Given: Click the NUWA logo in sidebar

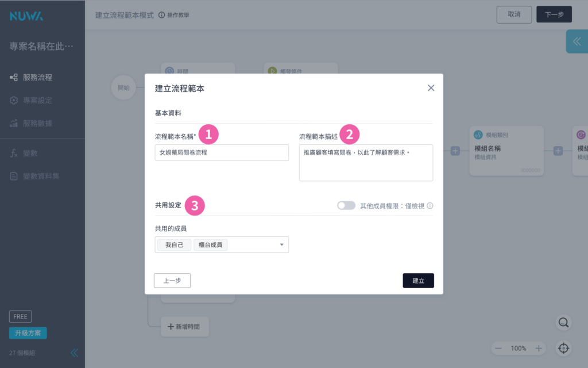Looking at the screenshot, I should click(x=26, y=16).
